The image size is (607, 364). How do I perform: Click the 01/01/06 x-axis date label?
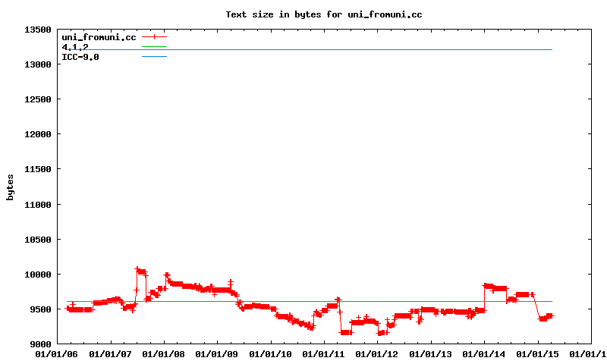[57, 354]
